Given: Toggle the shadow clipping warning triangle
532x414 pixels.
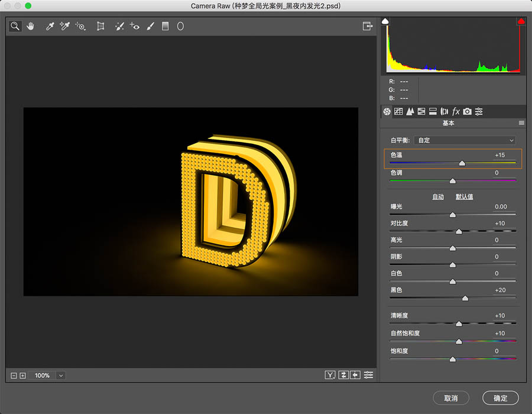Looking at the screenshot, I should click(x=385, y=20).
